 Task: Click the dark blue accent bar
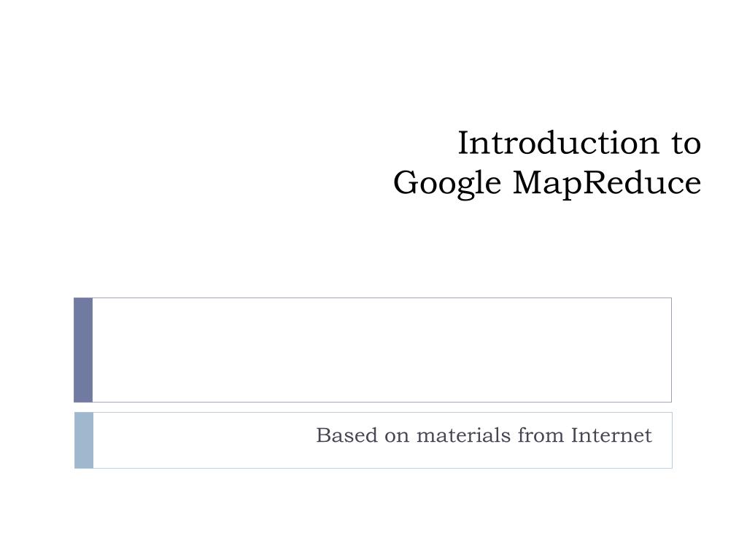tap(83, 350)
